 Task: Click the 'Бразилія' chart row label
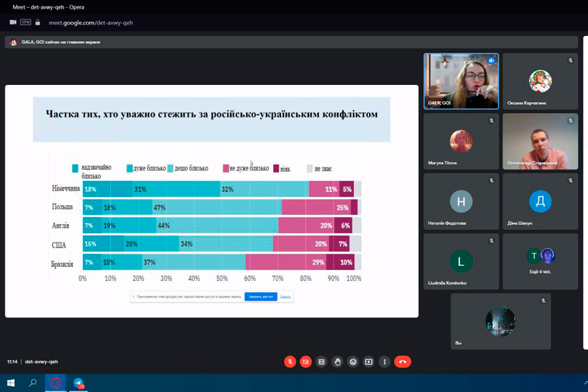62,264
